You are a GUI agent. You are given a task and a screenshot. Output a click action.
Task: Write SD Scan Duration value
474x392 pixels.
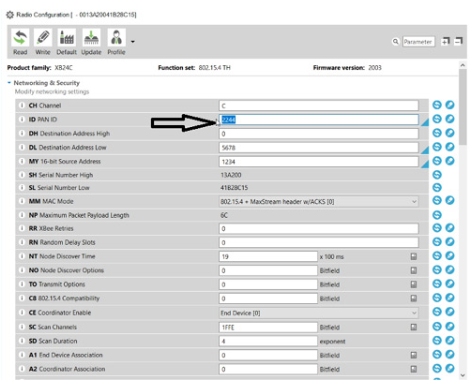point(450,340)
